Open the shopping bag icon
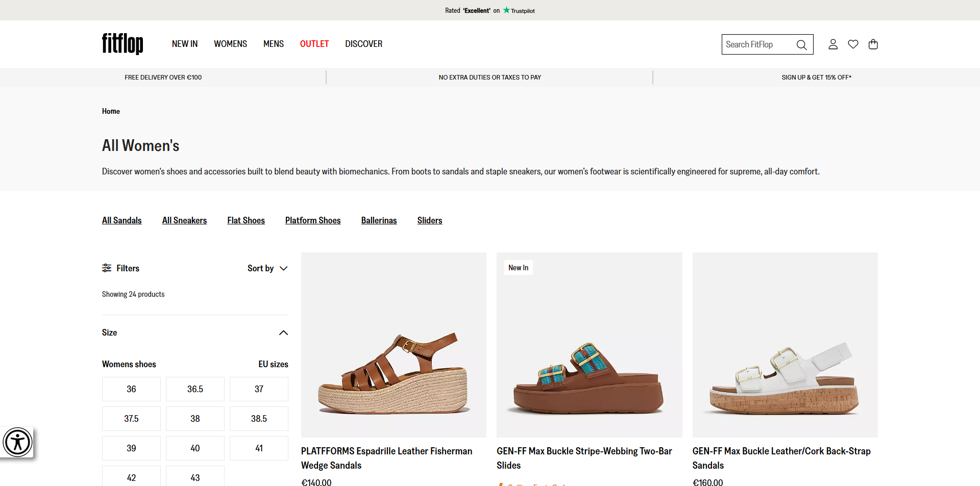Viewport: 980px width, 486px height. click(873, 44)
